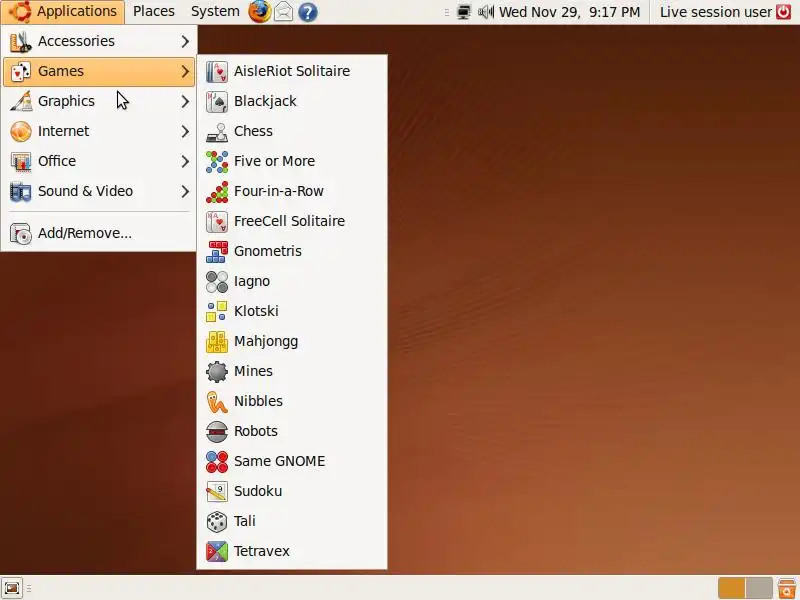
Task: Click the Five or More balls icon
Action: point(217,162)
